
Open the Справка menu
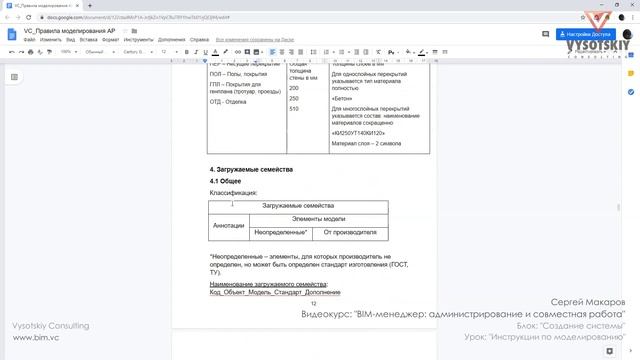point(200,40)
